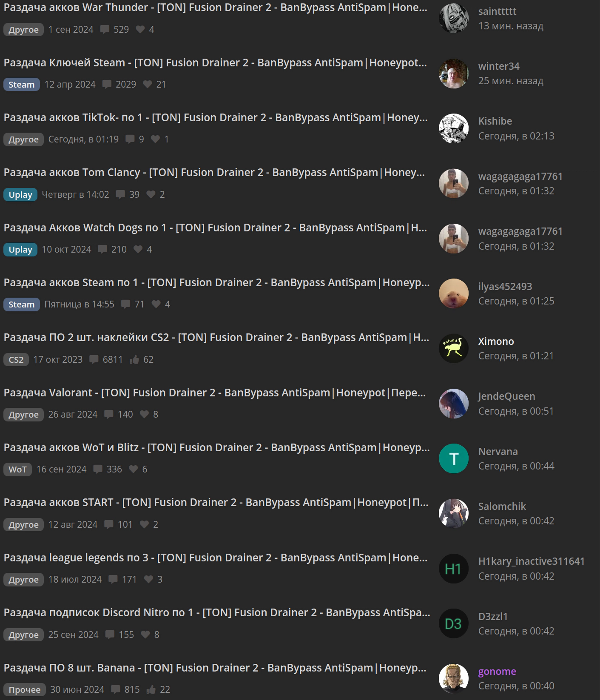Select the CS2 category tag

coord(16,360)
